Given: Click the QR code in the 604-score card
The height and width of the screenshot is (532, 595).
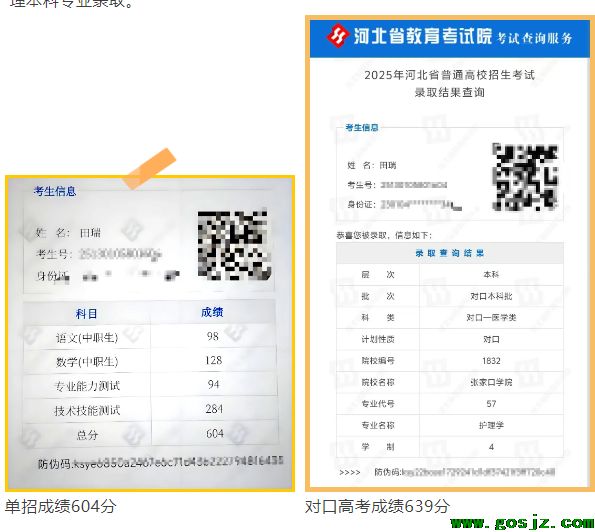Looking at the screenshot, I should 234,245.
